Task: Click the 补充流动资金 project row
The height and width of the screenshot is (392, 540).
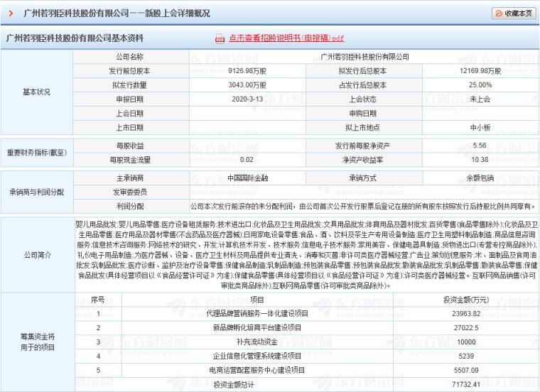Action: pyautogui.click(x=307, y=342)
